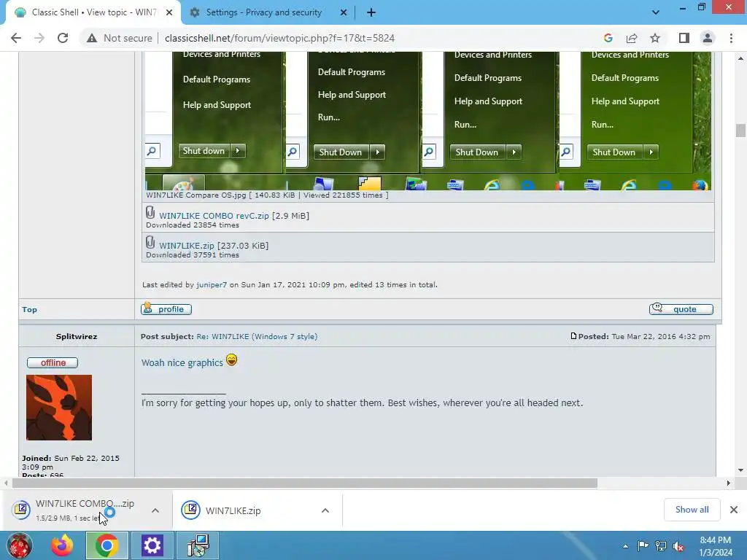The image size is (747, 560).
Task: Click the horizontal scrollbar thumb
Action: (x=304, y=483)
